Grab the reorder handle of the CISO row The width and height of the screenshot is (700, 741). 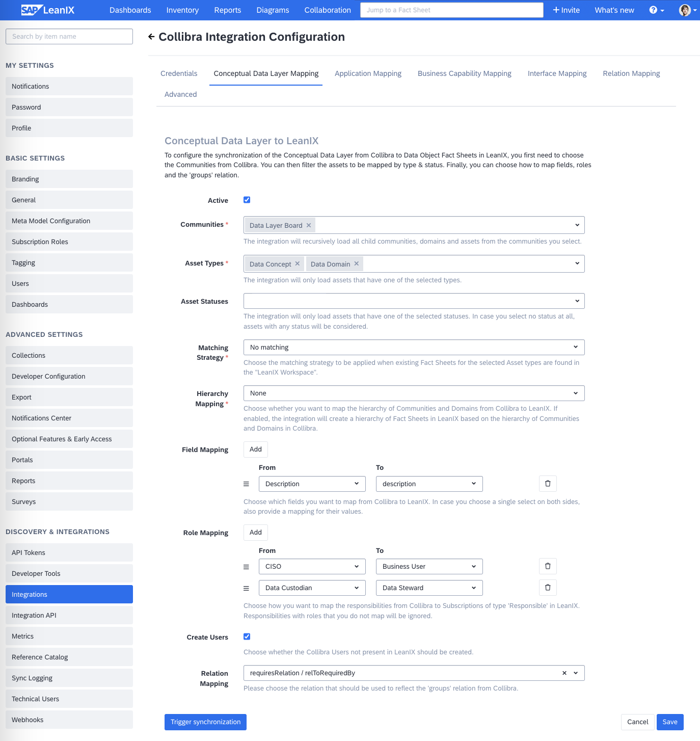point(246,567)
